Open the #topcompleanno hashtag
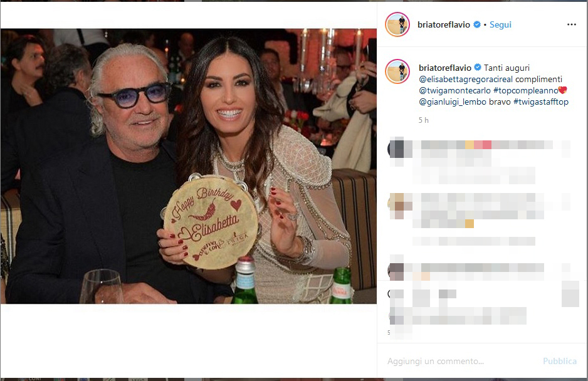 (526, 90)
